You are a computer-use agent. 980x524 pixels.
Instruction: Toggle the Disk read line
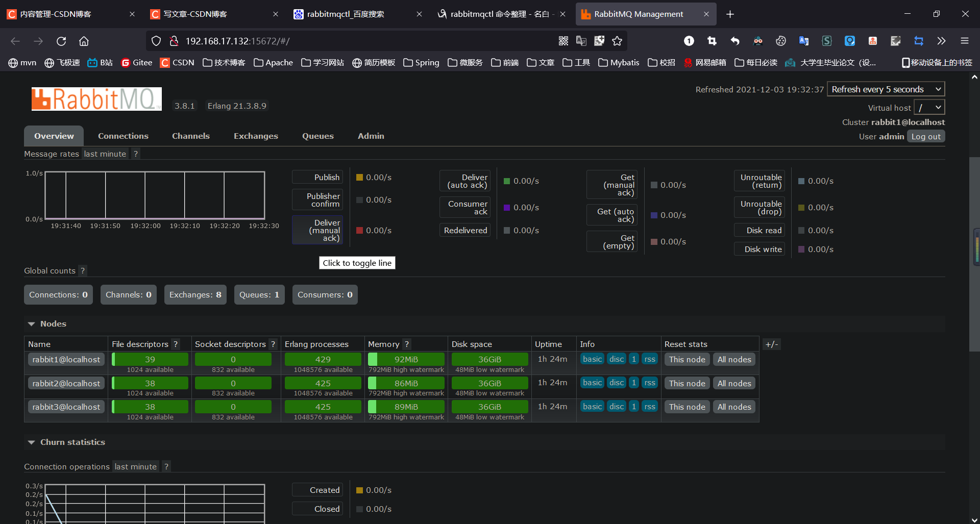tap(759, 230)
